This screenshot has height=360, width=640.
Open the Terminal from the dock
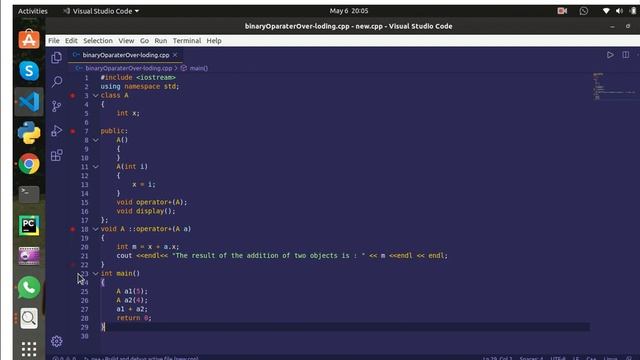pyautogui.click(x=29, y=194)
